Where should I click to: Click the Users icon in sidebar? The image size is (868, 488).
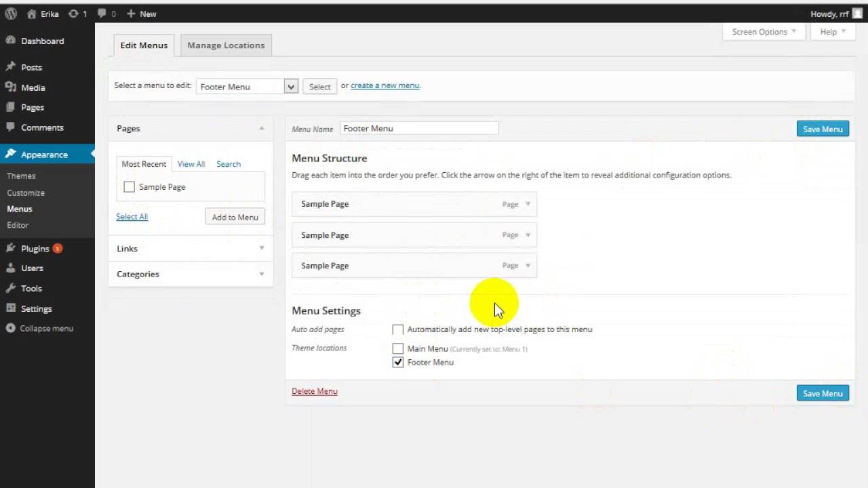click(11, 268)
